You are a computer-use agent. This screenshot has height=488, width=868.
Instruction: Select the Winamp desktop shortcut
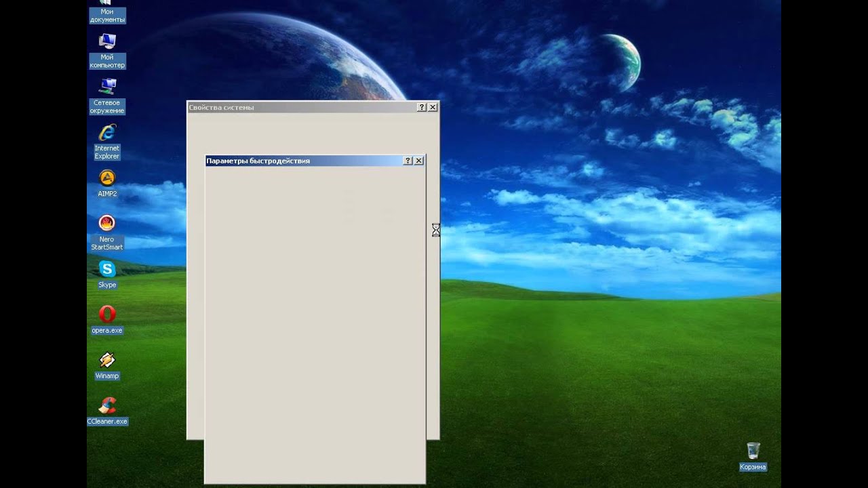[x=107, y=365]
